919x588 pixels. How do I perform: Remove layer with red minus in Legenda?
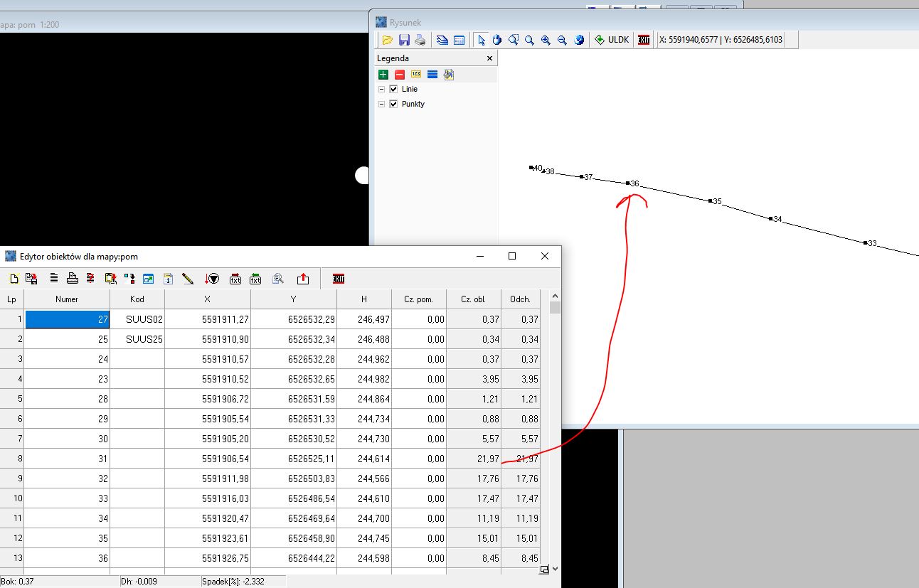(400, 74)
